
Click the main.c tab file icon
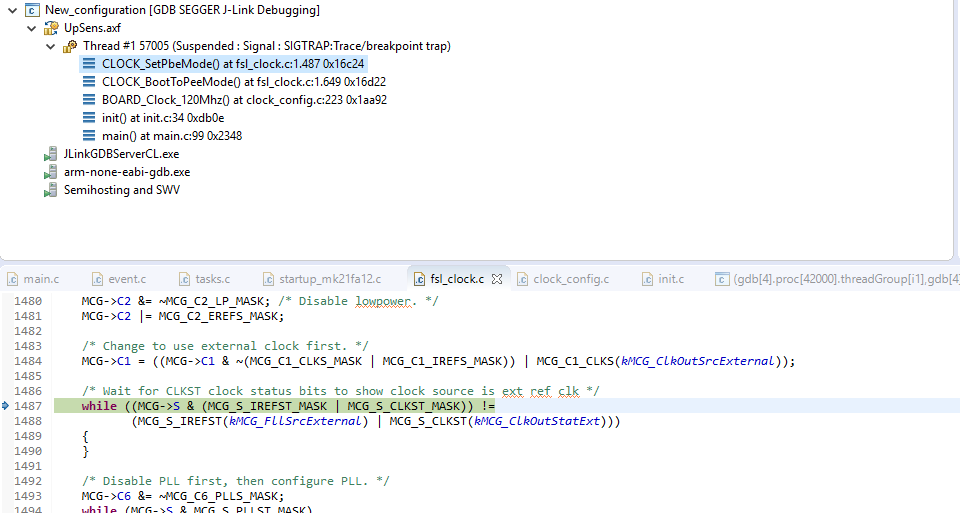click(12, 279)
